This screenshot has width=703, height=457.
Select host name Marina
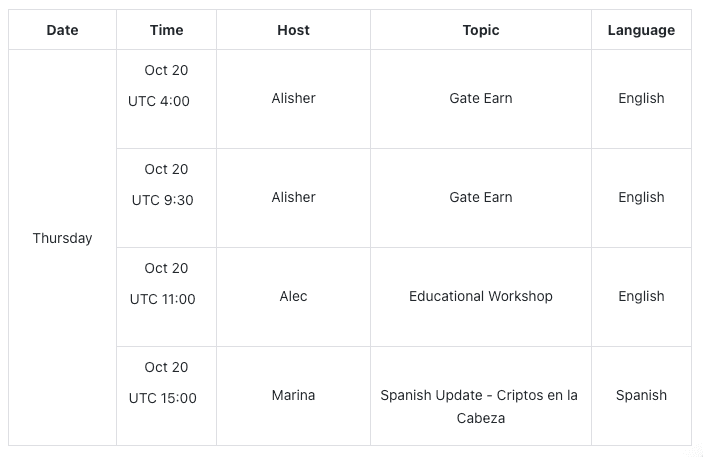tap(293, 395)
